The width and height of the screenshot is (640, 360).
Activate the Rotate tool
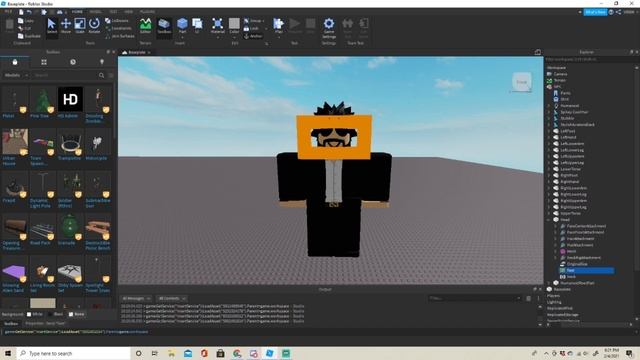[x=94, y=26]
